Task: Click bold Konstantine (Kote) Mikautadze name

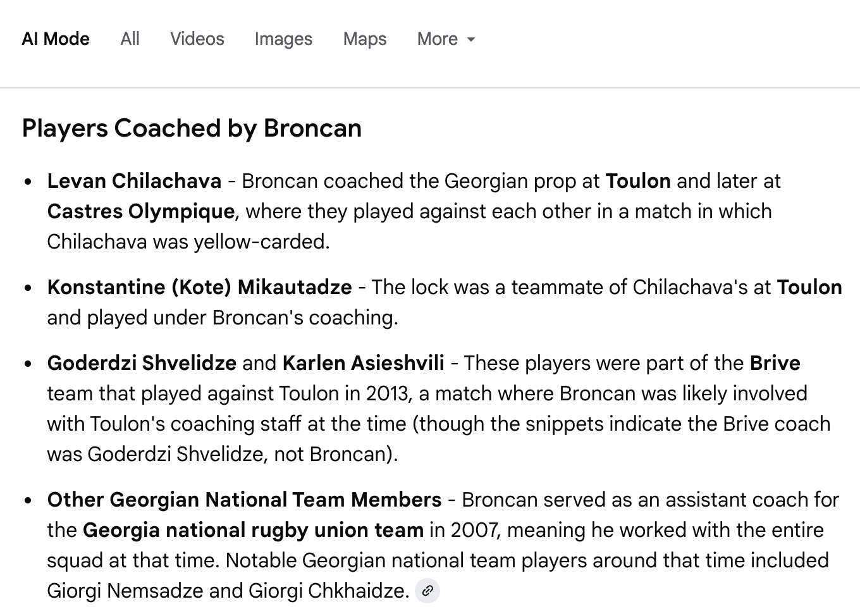Action: [199, 288]
